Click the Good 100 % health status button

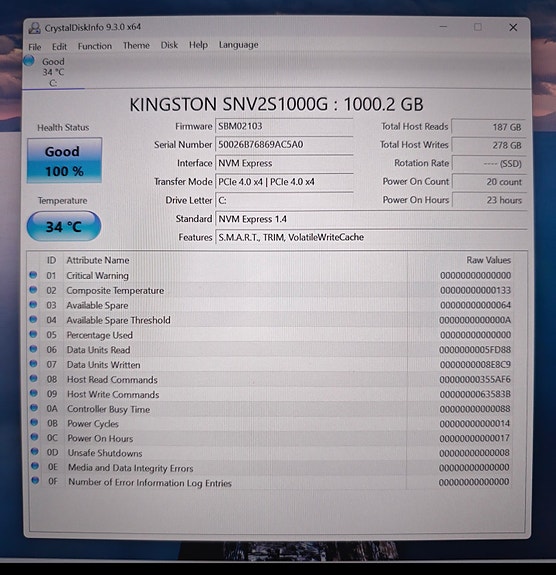[64, 160]
